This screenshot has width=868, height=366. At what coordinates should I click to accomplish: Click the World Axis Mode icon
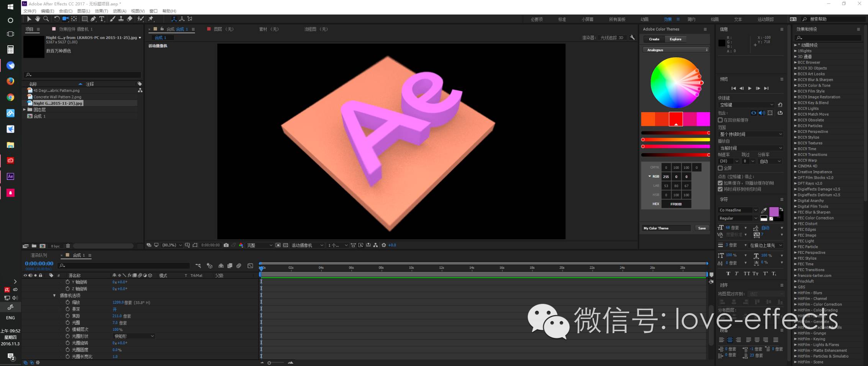(182, 19)
